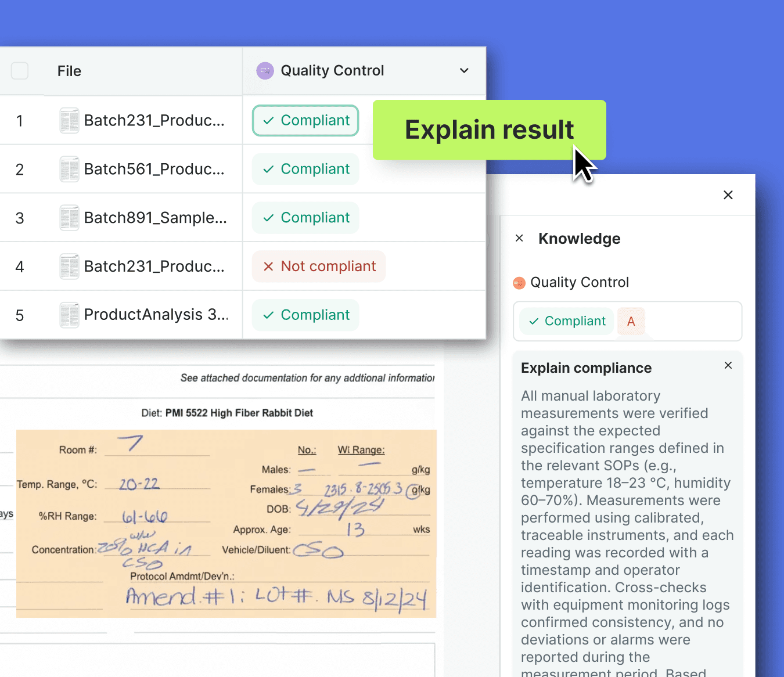Click the Compliant tag in the Knowledge panel
The image size is (784, 677).
click(567, 321)
